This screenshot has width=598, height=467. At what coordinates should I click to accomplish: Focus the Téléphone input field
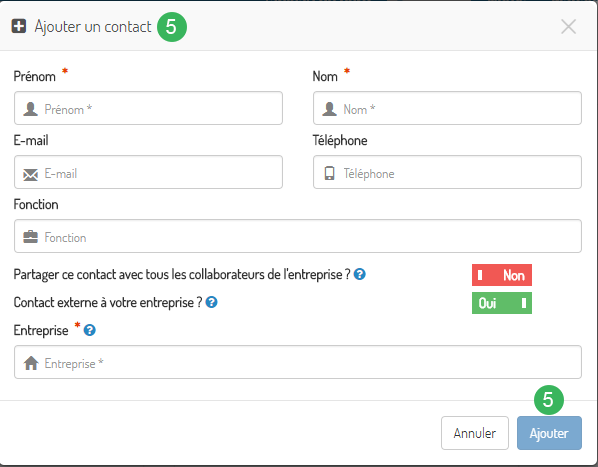click(447, 172)
